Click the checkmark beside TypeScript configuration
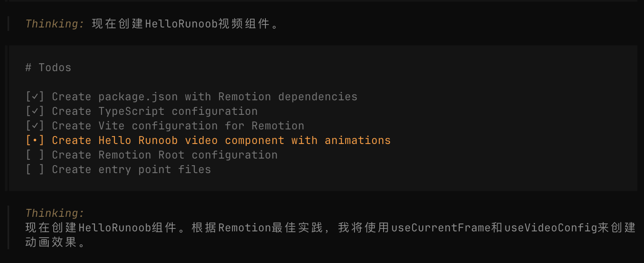 tap(35, 112)
